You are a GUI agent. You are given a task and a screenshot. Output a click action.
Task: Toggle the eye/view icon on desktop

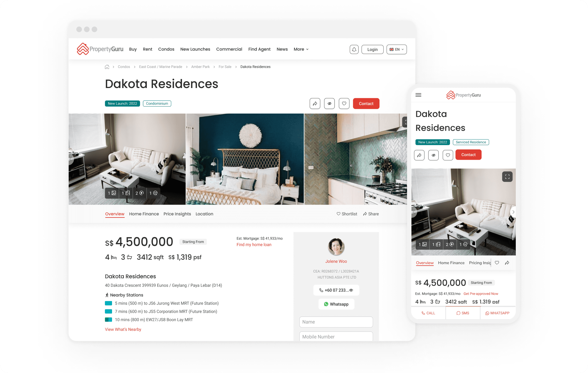click(329, 103)
